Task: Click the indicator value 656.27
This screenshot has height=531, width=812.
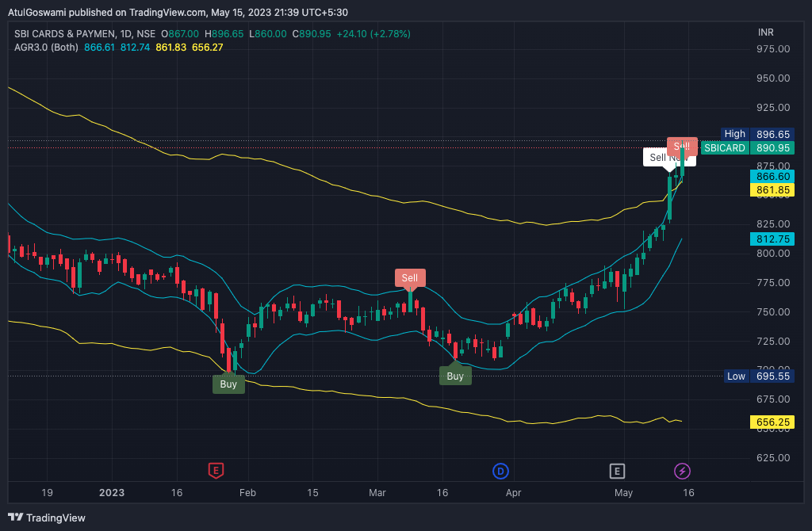Action: click(207, 47)
